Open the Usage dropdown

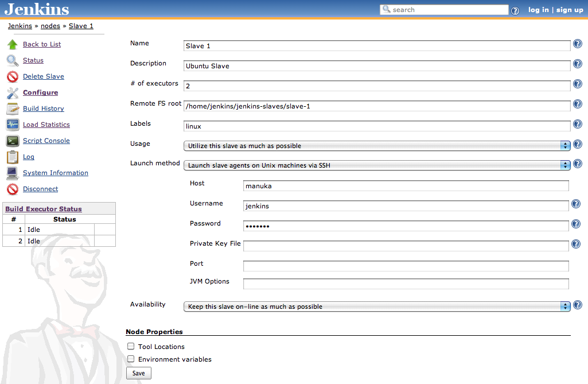point(377,146)
